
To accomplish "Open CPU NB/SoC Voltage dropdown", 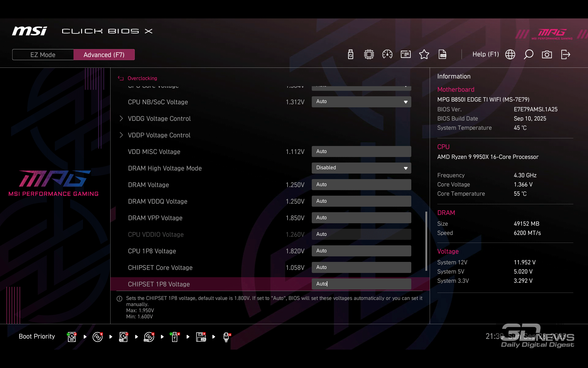I will (x=361, y=102).
